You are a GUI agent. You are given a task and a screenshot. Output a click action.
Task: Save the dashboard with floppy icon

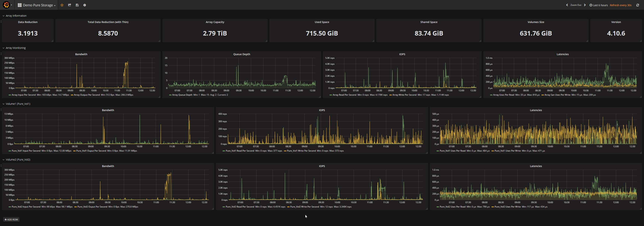click(x=77, y=5)
